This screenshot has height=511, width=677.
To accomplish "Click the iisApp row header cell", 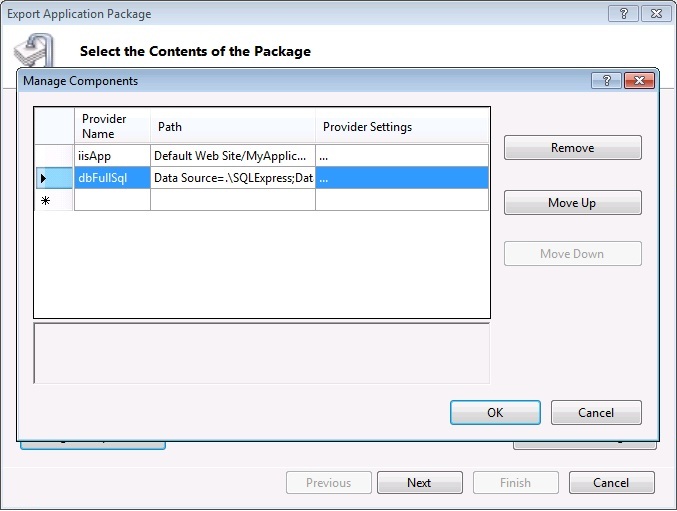I will [54, 156].
